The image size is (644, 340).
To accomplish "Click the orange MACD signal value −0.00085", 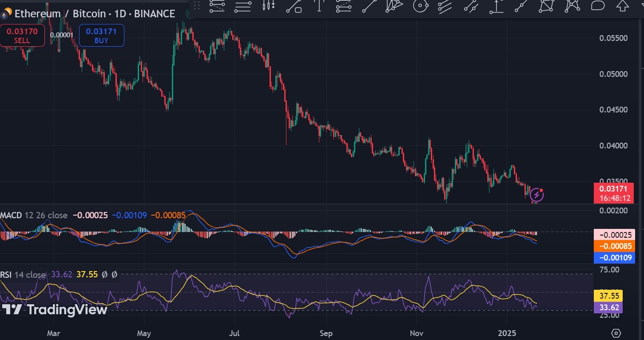I will pyautogui.click(x=614, y=246).
